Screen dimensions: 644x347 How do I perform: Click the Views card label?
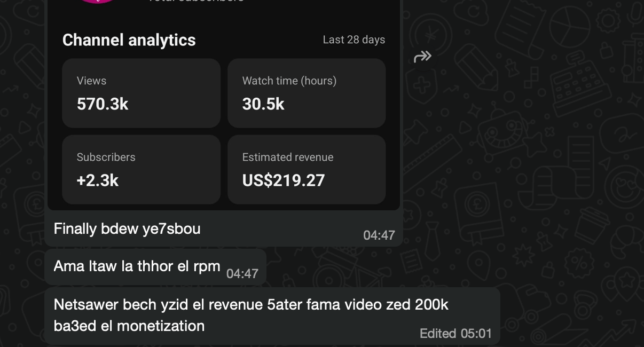tap(91, 81)
